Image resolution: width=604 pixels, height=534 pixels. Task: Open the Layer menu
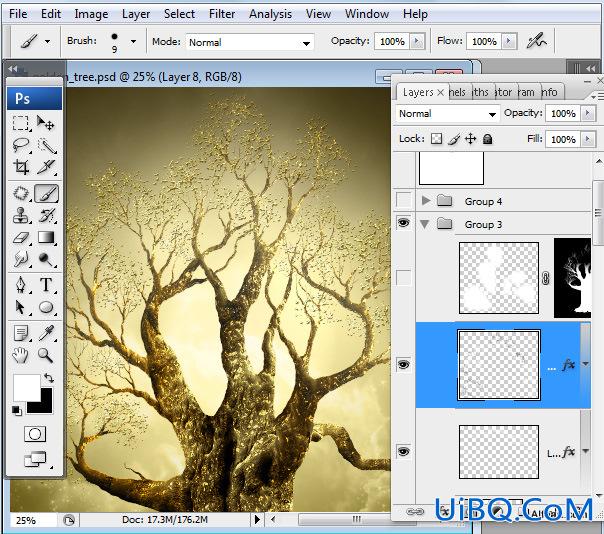click(x=136, y=14)
